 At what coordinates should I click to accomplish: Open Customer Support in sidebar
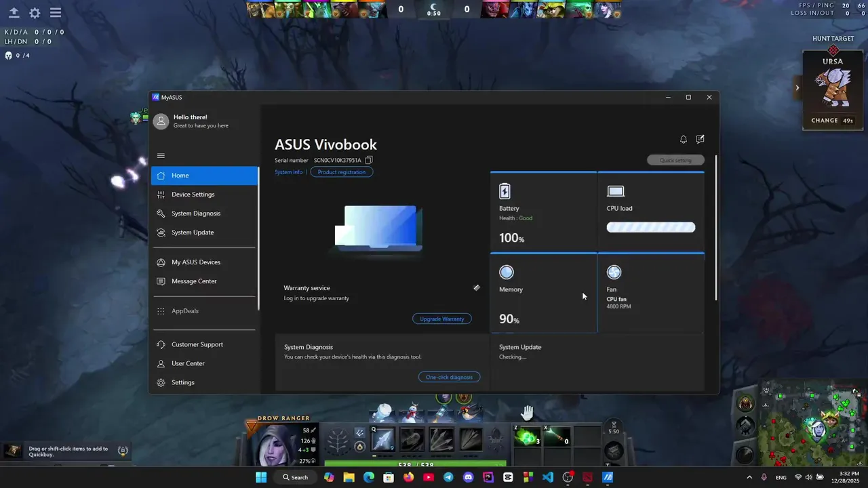click(204, 344)
